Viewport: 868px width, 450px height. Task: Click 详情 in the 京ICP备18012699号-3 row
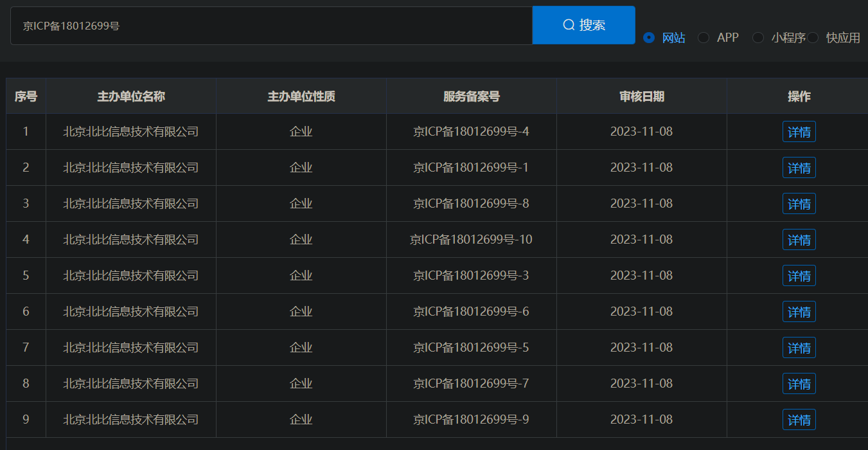coord(799,276)
